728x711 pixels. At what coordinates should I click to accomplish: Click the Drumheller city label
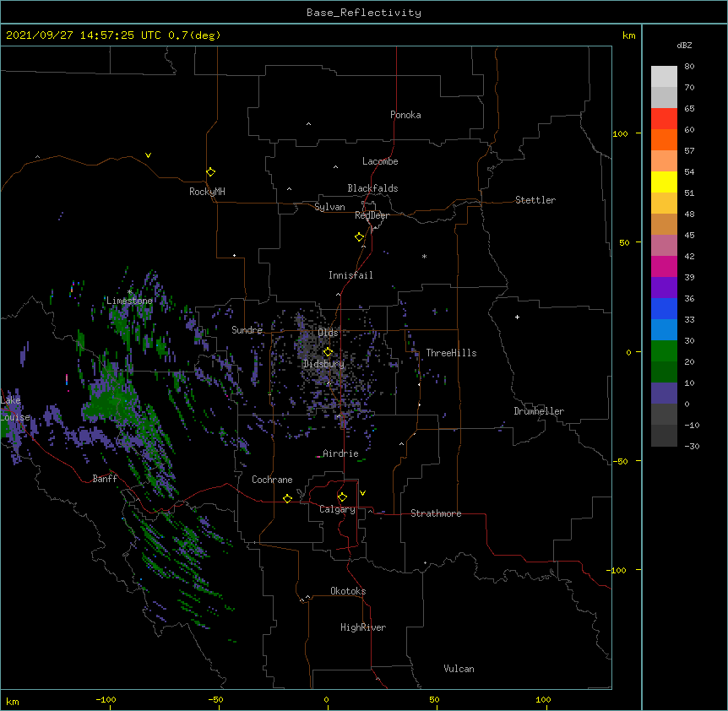(539, 411)
